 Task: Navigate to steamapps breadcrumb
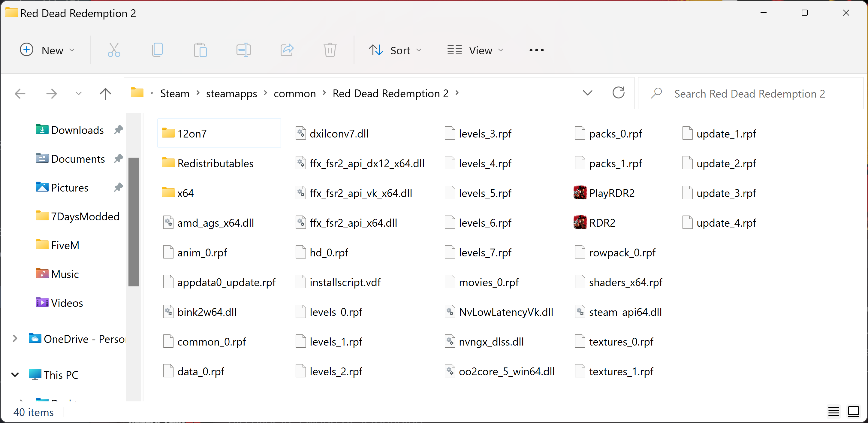point(231,93)
